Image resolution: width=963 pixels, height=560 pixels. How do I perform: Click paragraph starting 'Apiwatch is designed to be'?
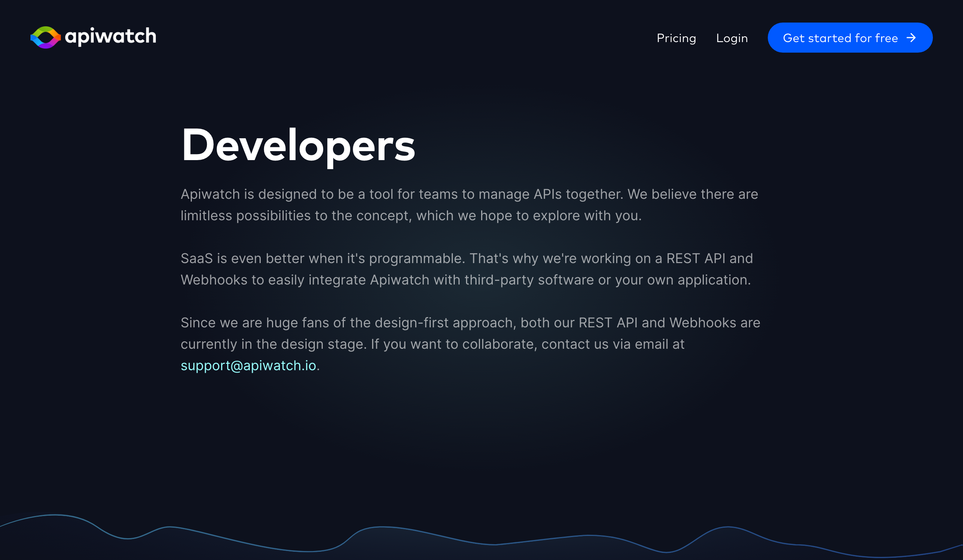(x=469, y=204)
